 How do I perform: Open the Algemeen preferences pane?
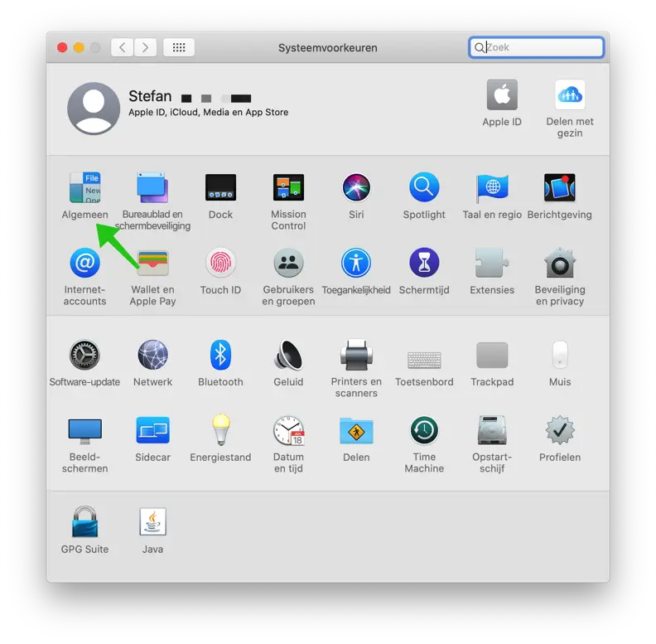(85, 187)
